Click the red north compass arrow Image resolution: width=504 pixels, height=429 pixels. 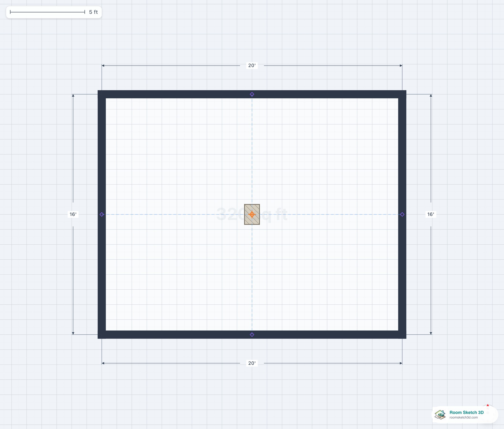tap(488, 405)
